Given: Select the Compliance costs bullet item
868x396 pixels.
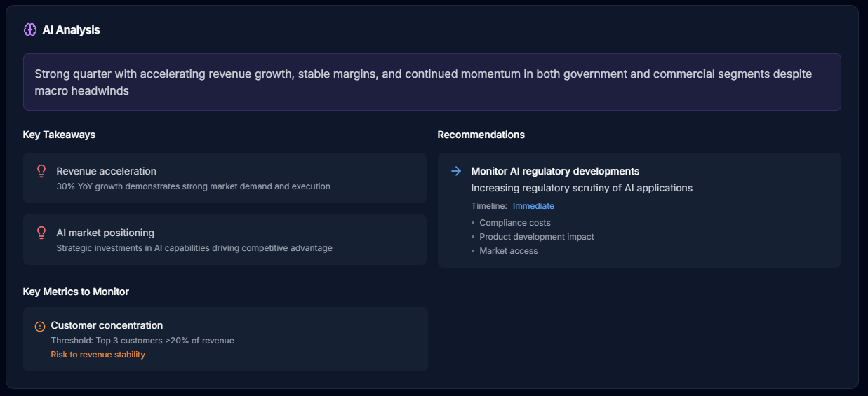Looking at the screenshot, I should 515,223.
